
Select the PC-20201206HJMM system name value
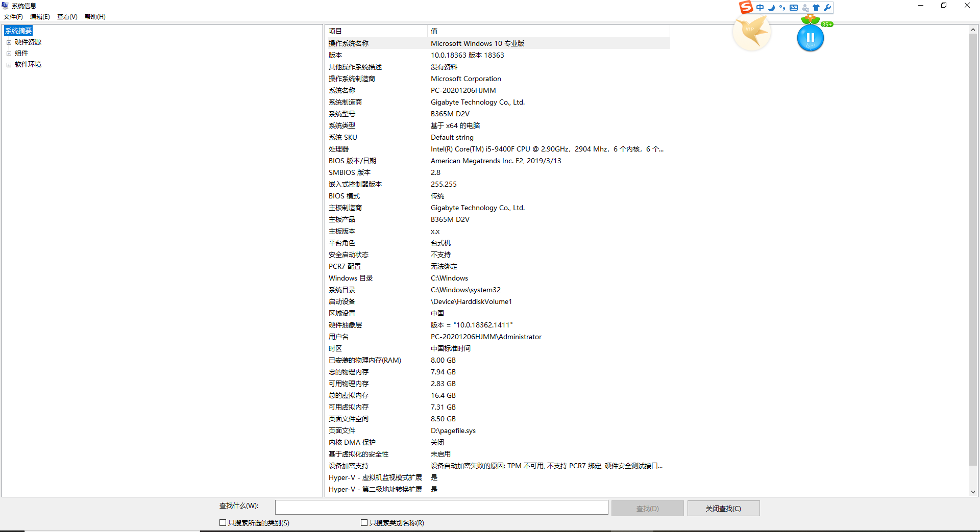(x=463, y=90)
